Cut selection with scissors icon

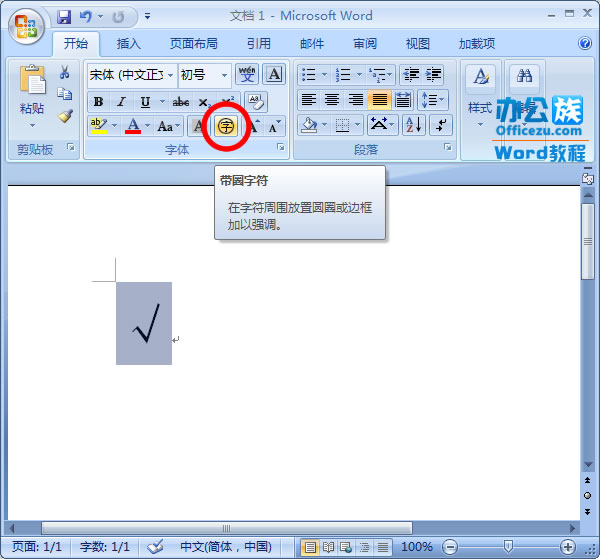pos(64,72)
